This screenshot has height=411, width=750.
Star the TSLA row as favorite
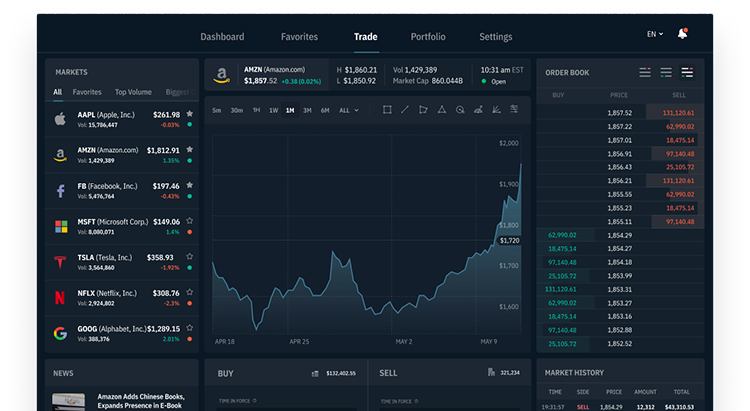pos(190,256)
